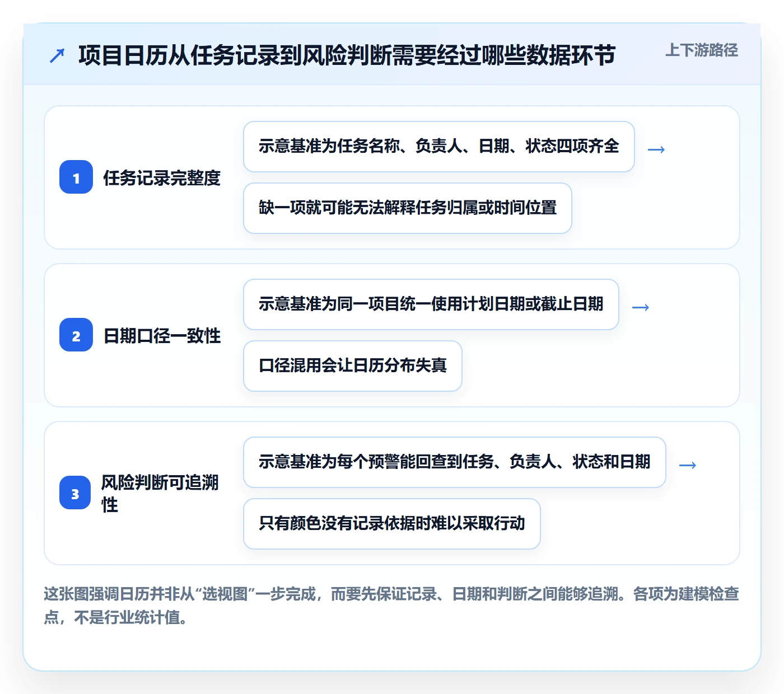Select the 任务记录完整度 step label

162,178
